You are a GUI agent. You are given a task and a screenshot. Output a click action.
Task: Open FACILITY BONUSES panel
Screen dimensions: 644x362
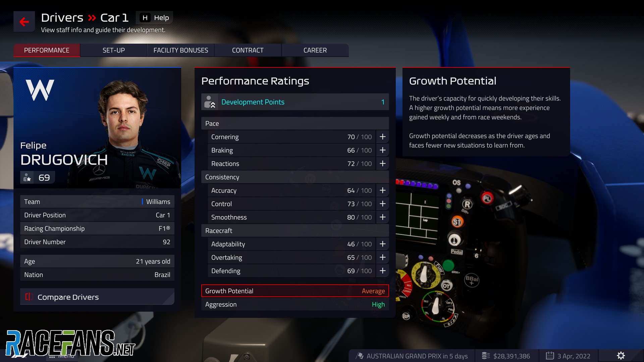coord(181,50)
